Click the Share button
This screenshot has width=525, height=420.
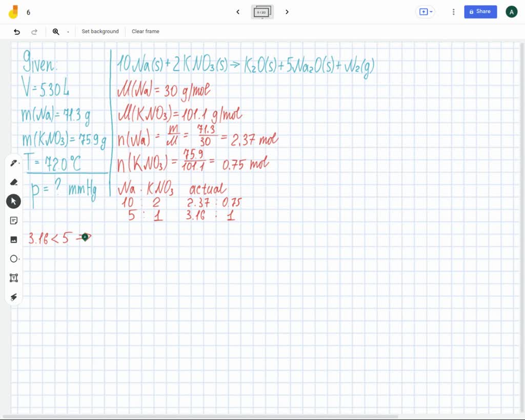click(x=480, y=12)
